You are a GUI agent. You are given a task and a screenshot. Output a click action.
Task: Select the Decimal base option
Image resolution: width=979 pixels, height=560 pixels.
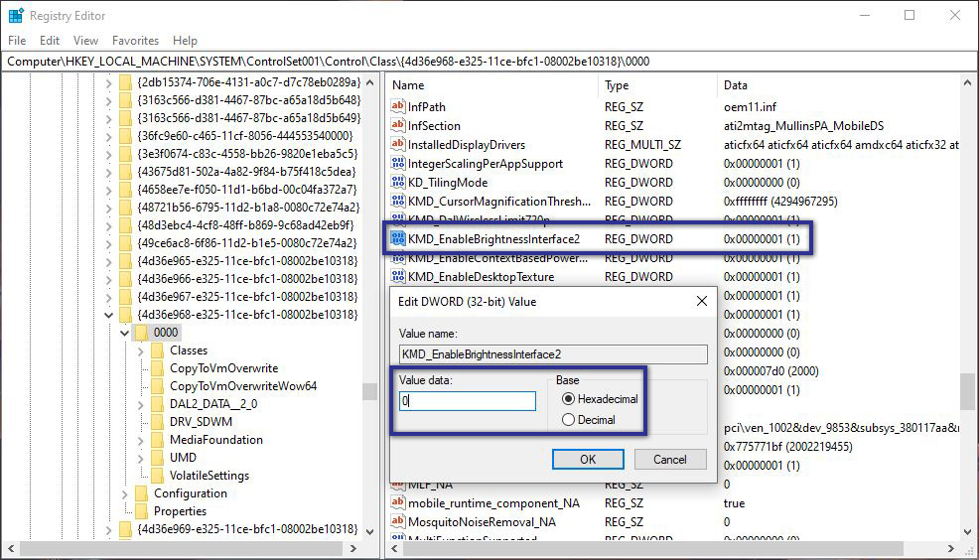(569, 420)
